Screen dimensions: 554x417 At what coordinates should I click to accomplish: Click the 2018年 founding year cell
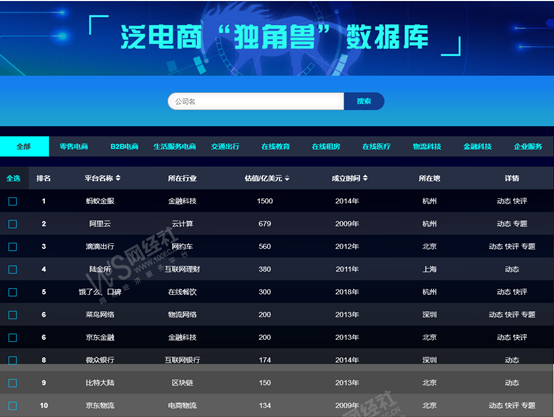click(347, 292)
